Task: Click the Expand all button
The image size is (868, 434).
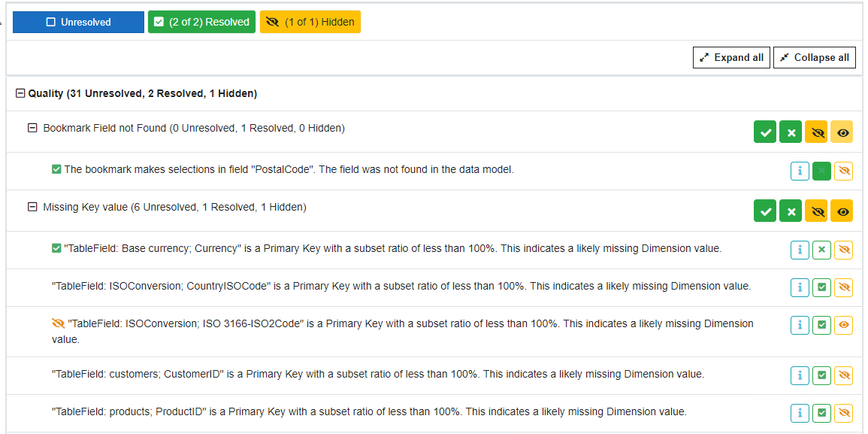Action: tap(731, 58)
